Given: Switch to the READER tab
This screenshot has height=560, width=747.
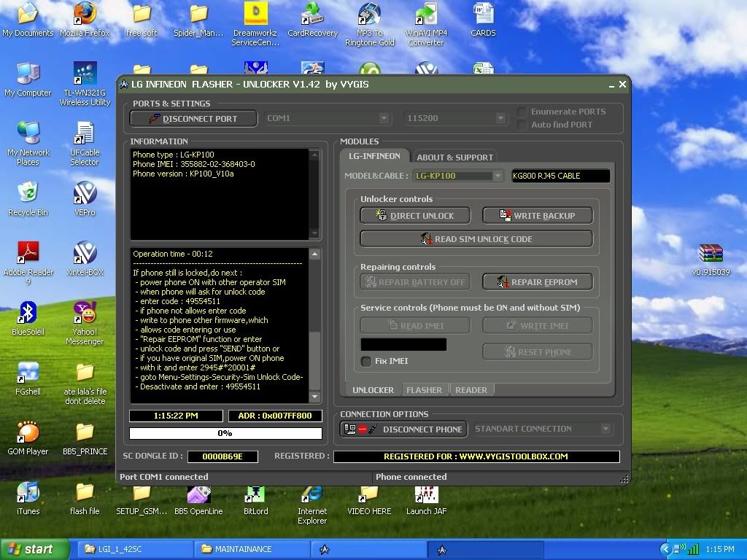Looking at the screenshot, I should (x=471, y=390).
